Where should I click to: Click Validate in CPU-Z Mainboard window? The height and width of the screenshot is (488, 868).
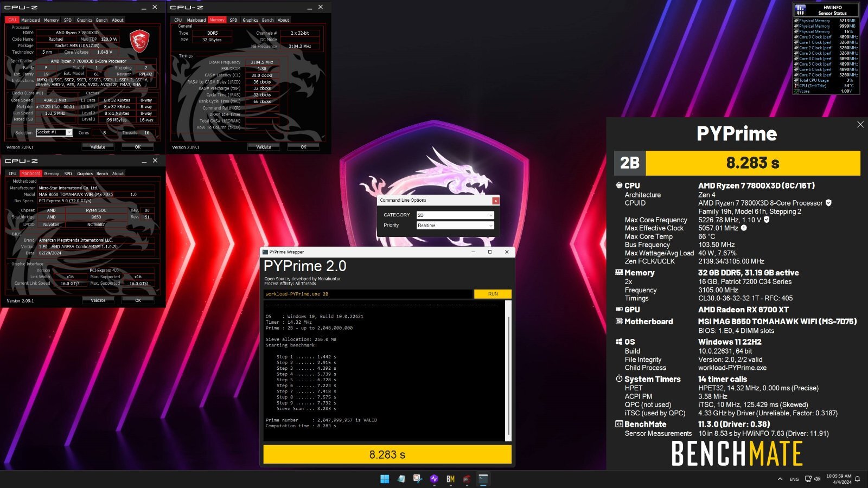click(98, 300)
